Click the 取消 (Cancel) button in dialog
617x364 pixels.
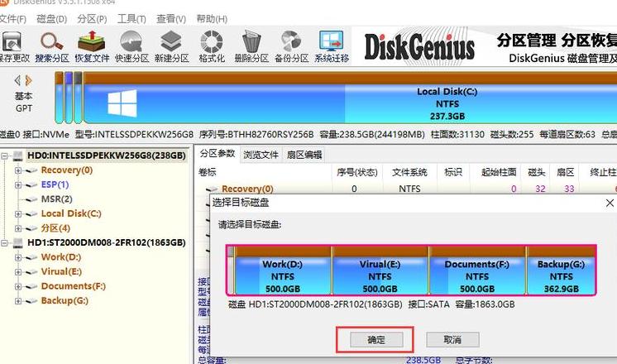pyautogui.click(x=452, y=340)
